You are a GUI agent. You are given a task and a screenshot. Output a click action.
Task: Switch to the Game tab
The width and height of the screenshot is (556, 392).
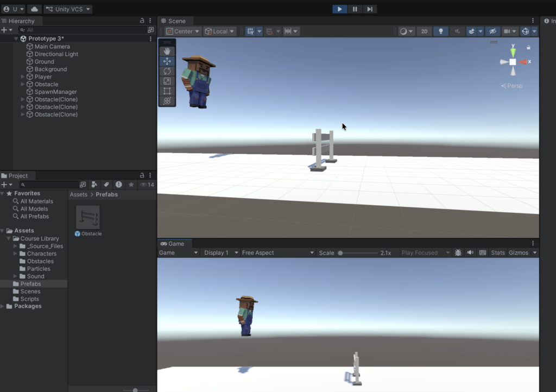click(x=173, y=244)
